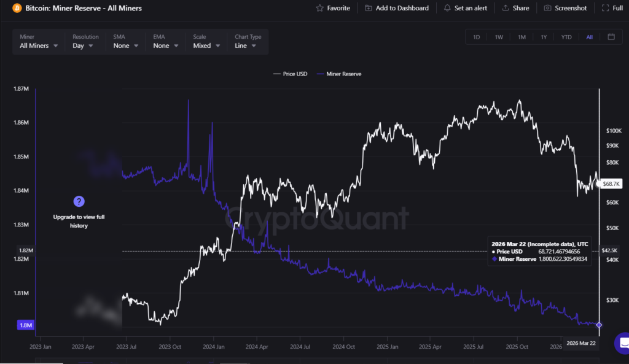Click the Add to Dashboard icon
This screenshot has width=629, height=364.
tap(368, 8)
